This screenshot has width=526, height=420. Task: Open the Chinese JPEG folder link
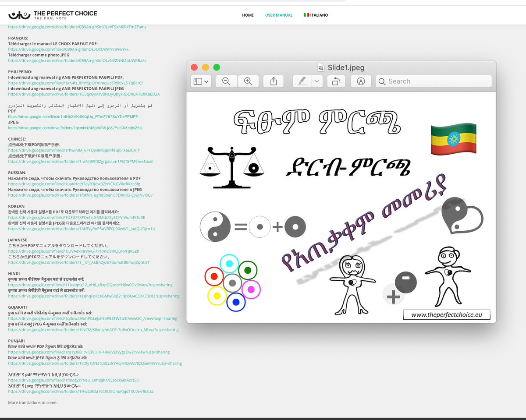click(80, 162)
